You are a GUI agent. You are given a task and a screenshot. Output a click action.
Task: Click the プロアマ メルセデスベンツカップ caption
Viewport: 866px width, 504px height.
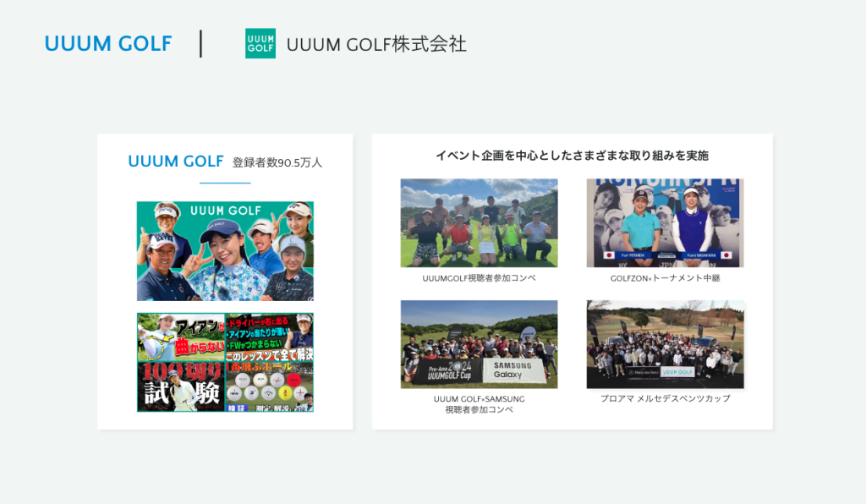click(665, 398)
